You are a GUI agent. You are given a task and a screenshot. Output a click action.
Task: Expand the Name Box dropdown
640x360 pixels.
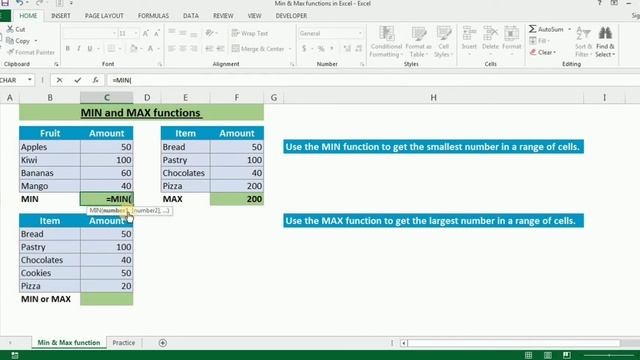[x=30, y=80]
